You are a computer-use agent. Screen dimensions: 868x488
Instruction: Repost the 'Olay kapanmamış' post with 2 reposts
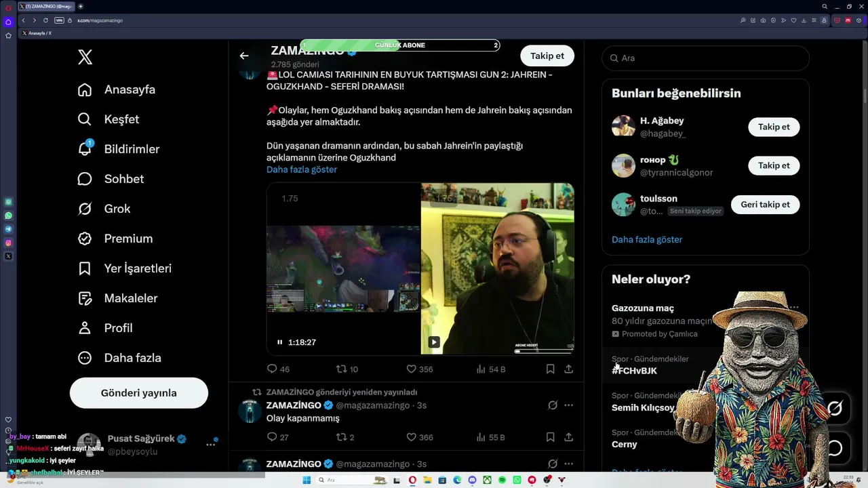[x=346, y=437]
